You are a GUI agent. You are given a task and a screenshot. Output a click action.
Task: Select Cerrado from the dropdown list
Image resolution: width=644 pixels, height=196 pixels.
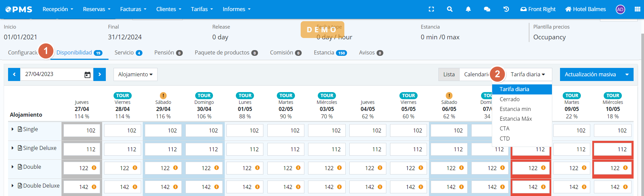(x=509, y=99)
